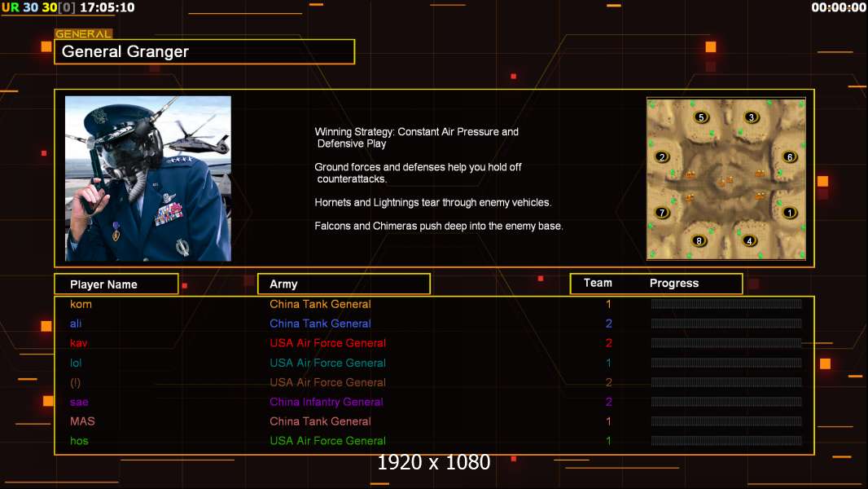Select player name sae

[x=79, y=402]
